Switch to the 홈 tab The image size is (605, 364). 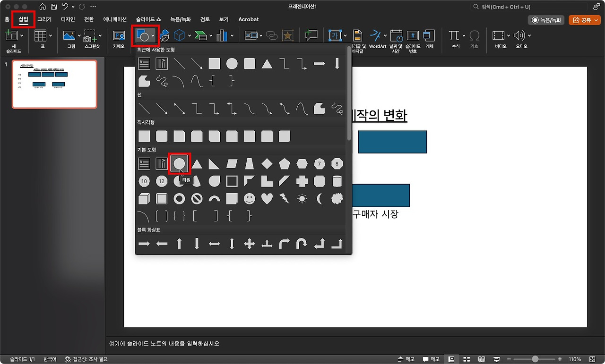[7, 19]
